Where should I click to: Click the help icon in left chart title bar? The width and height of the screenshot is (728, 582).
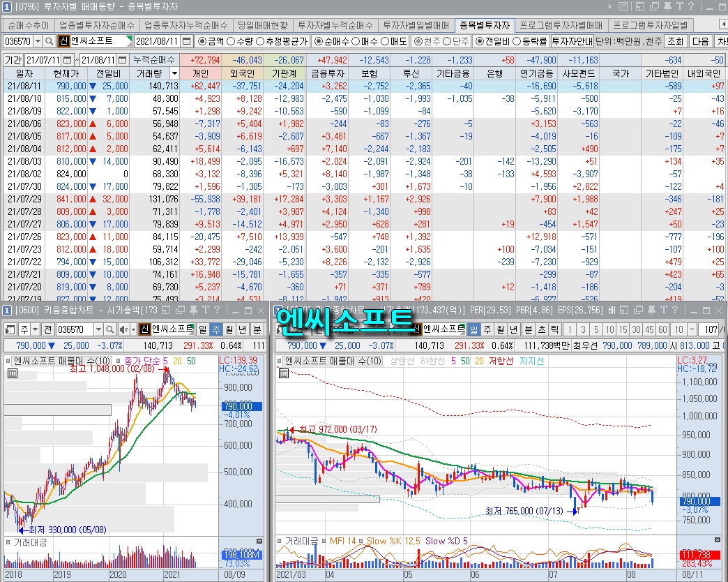point(217,310)
